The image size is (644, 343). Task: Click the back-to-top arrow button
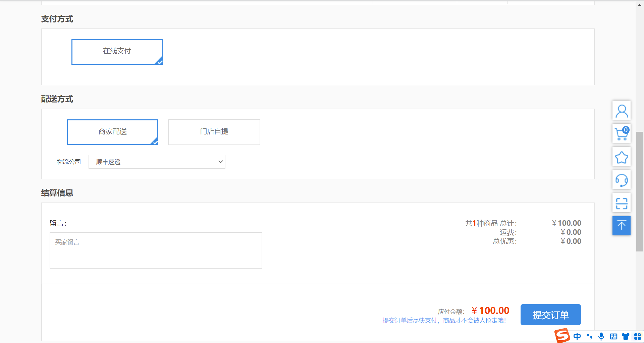click(622, 226)
